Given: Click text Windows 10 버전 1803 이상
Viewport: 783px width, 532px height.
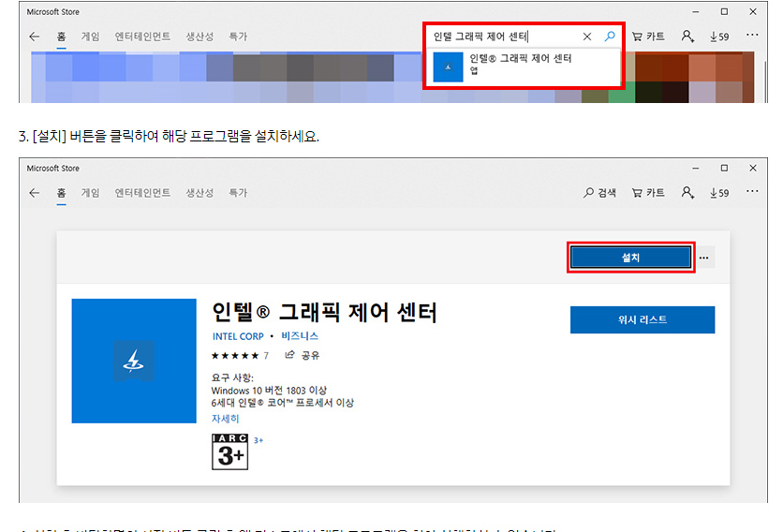Looking at the screenshot, I should 269,391.
